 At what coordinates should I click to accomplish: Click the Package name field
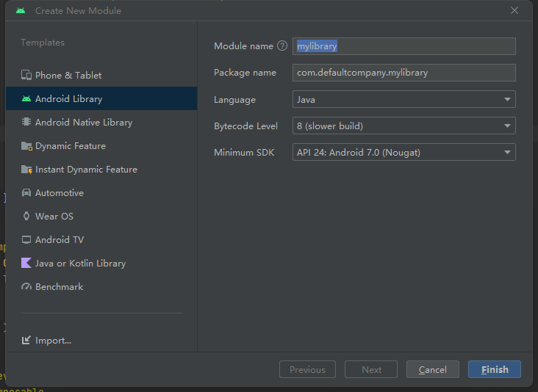403,73
